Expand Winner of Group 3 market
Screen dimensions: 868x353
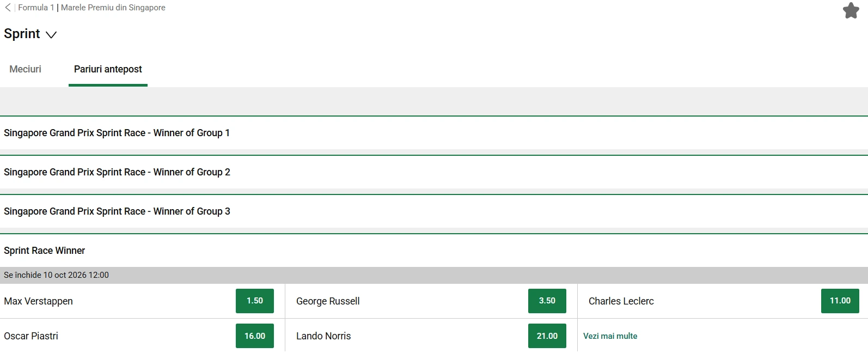[x=434, y=211]
